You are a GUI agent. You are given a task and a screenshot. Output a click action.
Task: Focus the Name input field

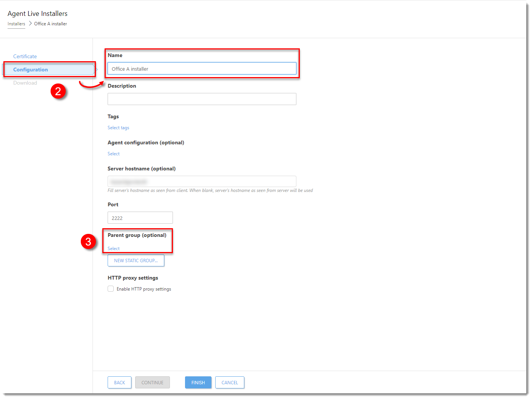tap(202, 69)
